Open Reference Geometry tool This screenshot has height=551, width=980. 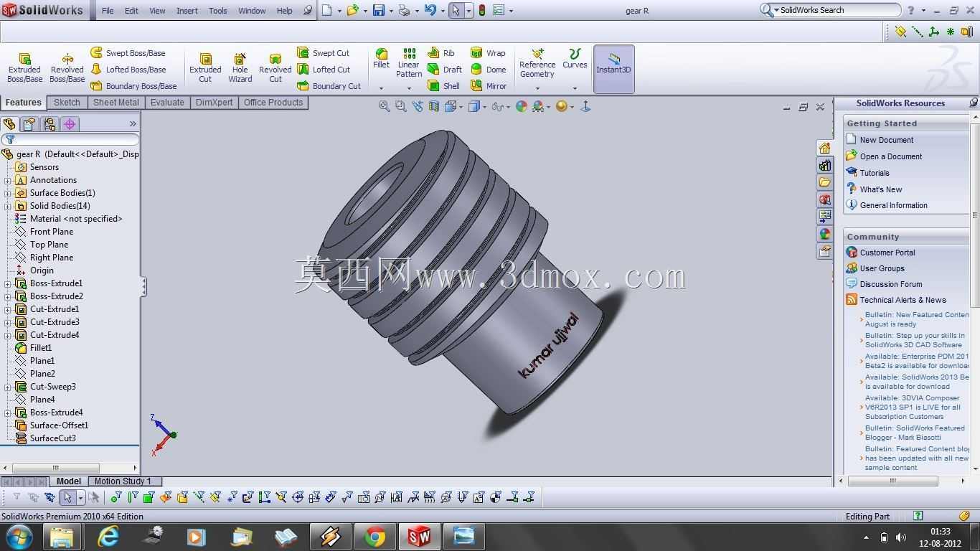(537, 63)
